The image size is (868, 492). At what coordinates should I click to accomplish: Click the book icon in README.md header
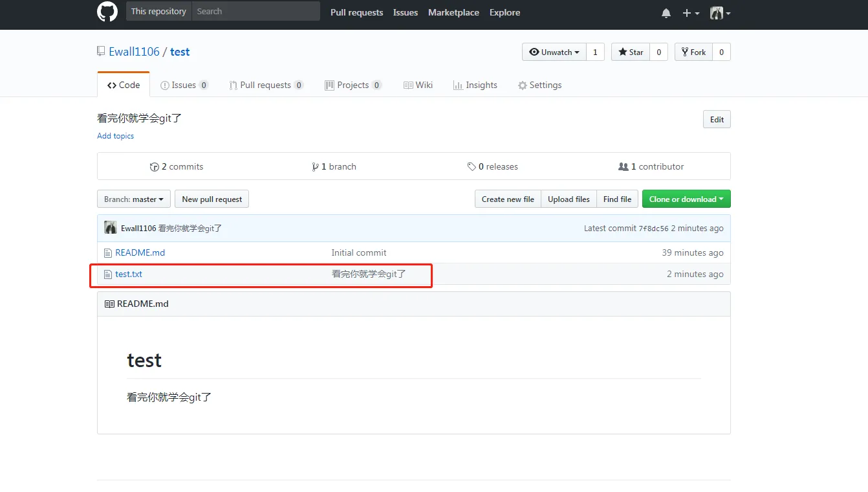pos(109,304)
